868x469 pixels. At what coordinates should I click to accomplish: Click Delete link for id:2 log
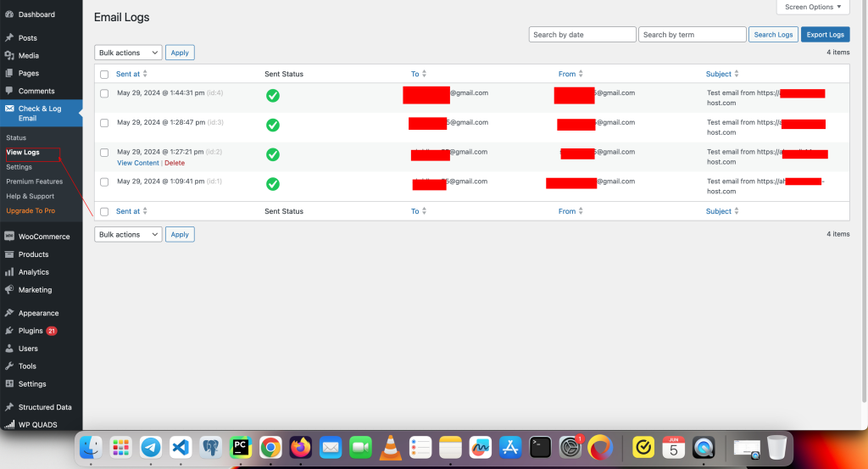tap(175, 163)
